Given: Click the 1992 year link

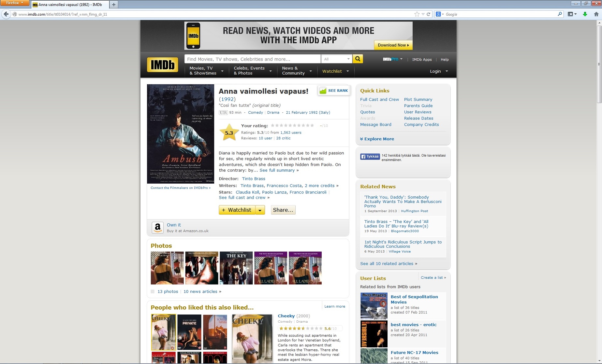Looking at the screenshot, I should (x=227, y=99).
